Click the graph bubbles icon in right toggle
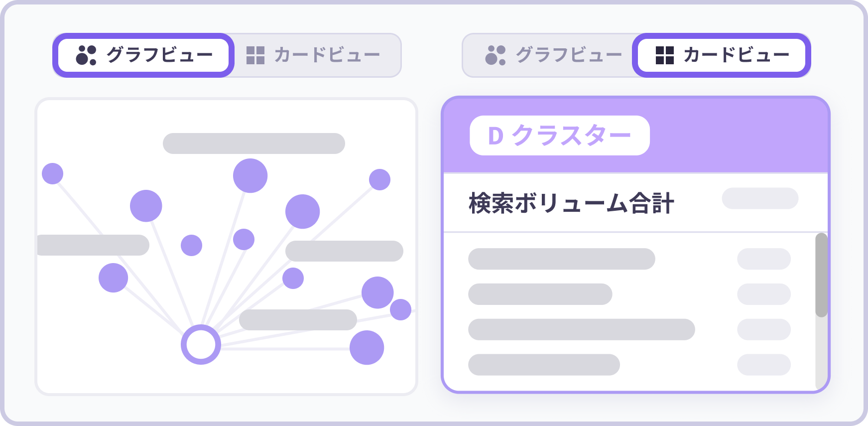868x426 pixels. coord(496,55)
